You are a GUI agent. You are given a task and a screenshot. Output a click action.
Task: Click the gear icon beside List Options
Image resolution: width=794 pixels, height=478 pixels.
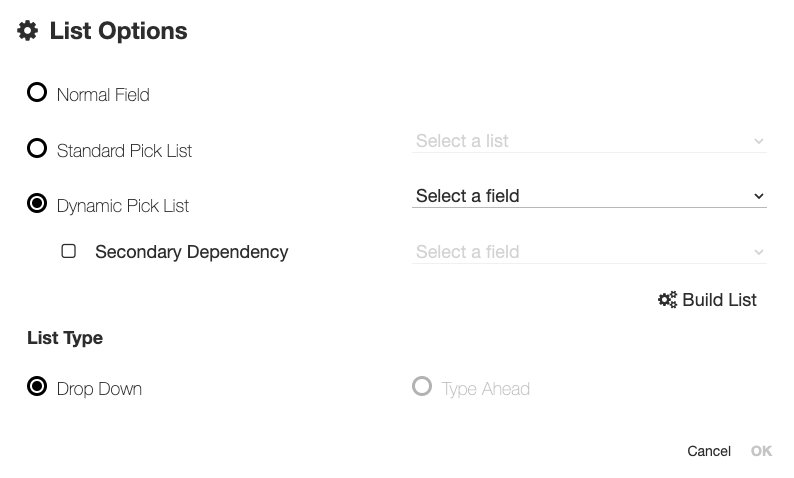coord(28,31)
